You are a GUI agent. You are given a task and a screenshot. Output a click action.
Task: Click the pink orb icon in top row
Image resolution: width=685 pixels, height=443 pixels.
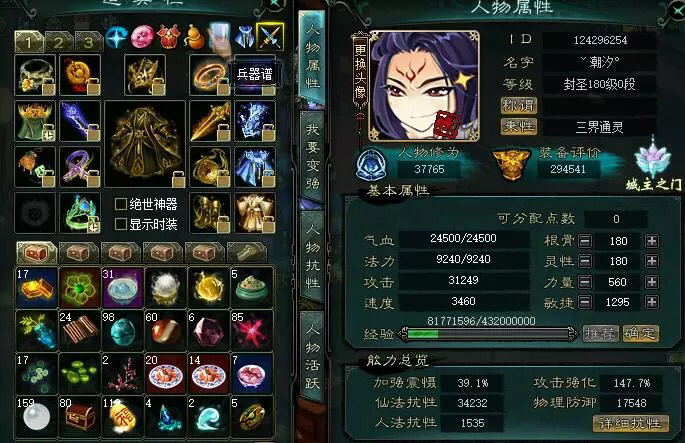click(x=142, y=37)
